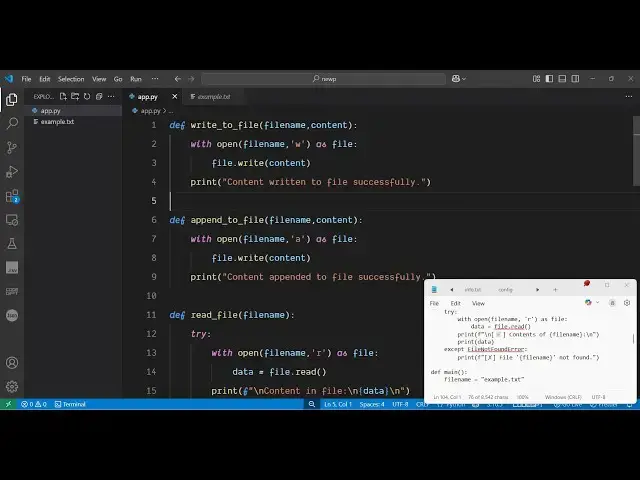
Task: Go forward with the navigation arrow
Action: [x=191, y=79]
